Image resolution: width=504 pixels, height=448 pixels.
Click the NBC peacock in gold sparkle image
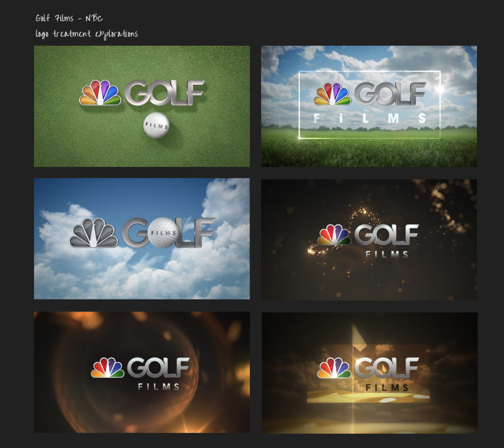(x=334, y=235)
